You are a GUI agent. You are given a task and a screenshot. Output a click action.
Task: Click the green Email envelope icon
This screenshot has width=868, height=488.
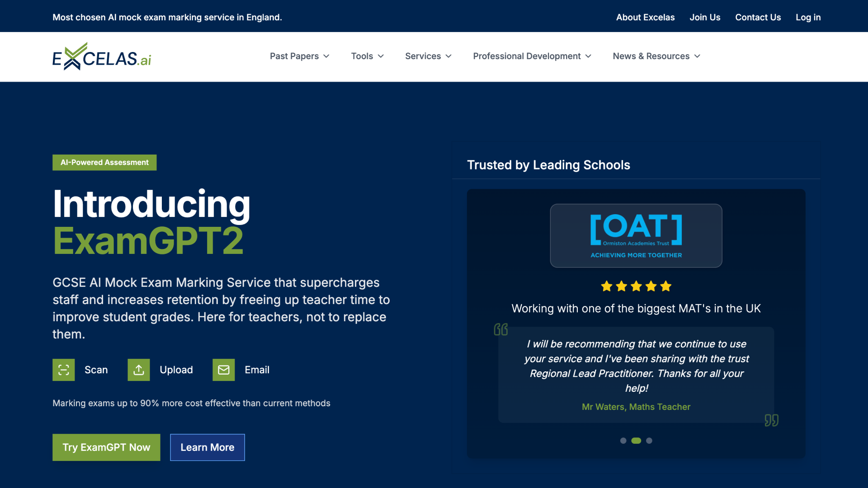[x=224, y=370]
